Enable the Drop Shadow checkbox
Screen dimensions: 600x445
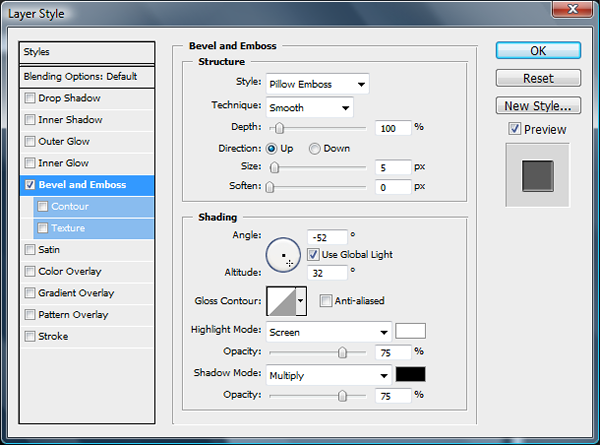[x=31, y=98]
